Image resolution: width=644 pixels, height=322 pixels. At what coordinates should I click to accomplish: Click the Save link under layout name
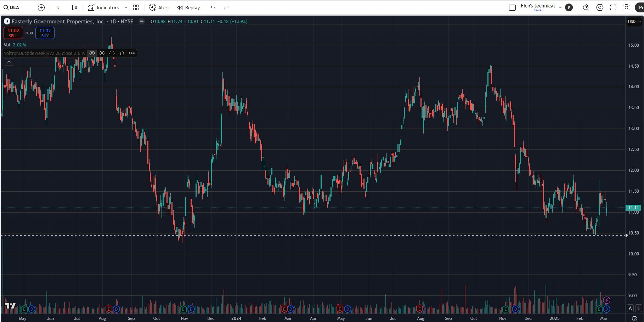[x=537, y=10]
